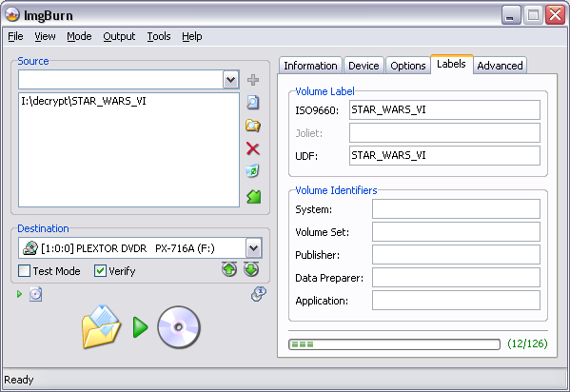This screenshot has width=570, height=392.
Task: Open the Mode menu
Action: tap(79, 36)
